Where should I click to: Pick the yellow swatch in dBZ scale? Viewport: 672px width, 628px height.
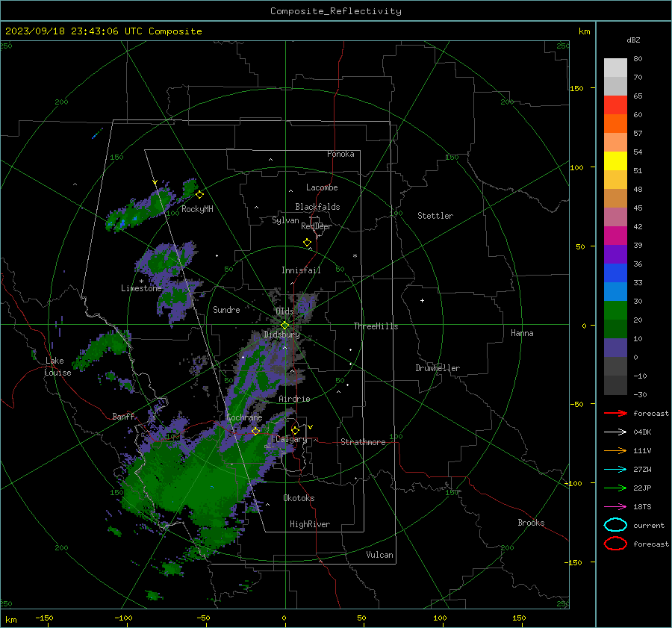click(615, 161)
